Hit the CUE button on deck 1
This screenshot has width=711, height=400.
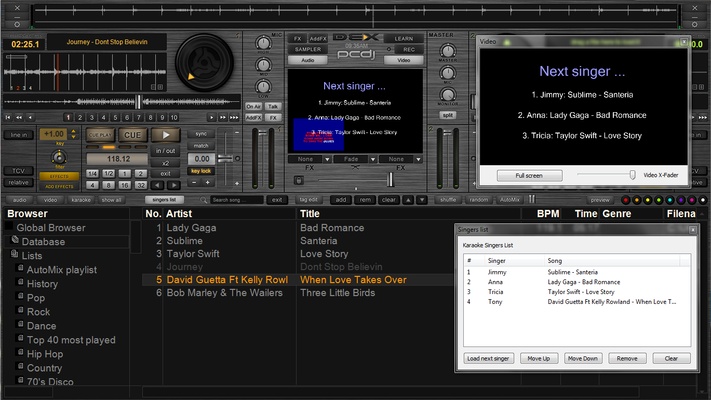(x=132, y=135)
